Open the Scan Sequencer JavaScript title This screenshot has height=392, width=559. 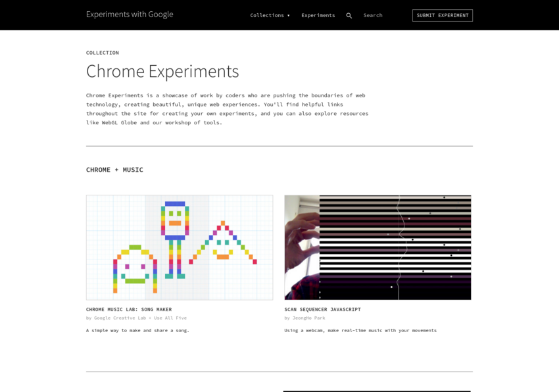322,309
